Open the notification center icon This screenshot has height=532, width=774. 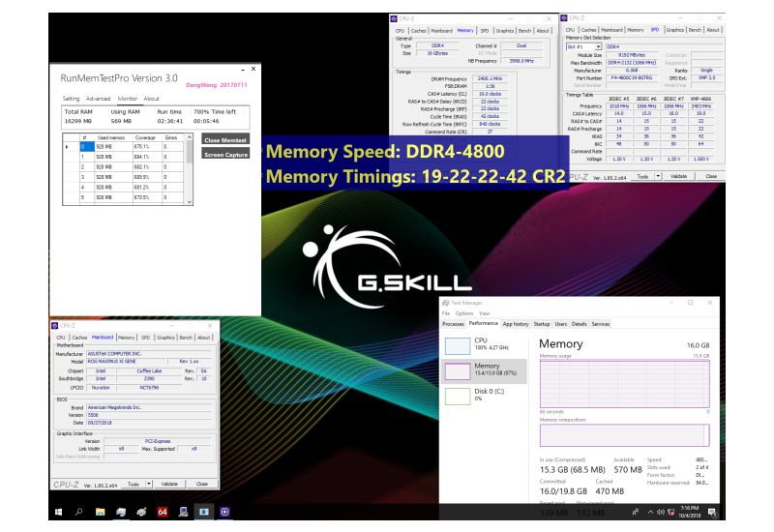click(x=713, y=511)
